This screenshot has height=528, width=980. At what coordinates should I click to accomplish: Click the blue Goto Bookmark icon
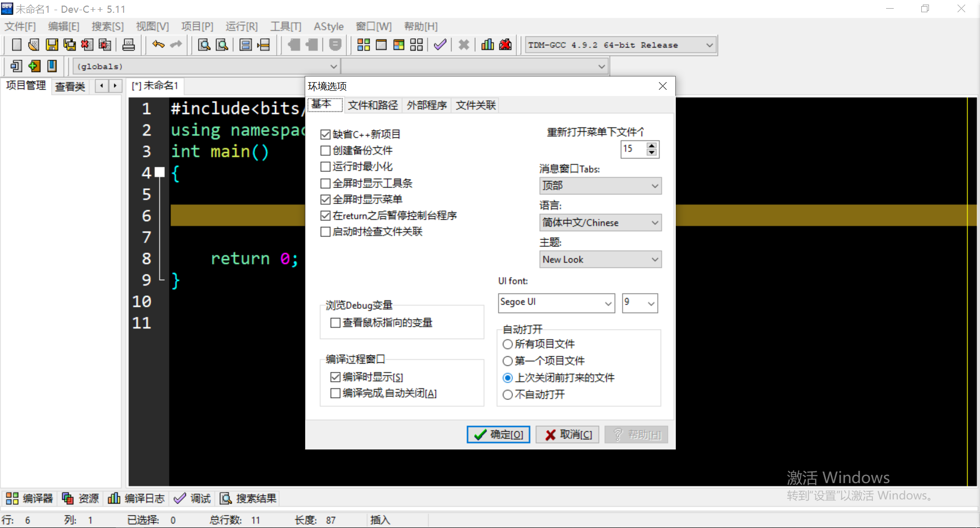pos(52,66)
